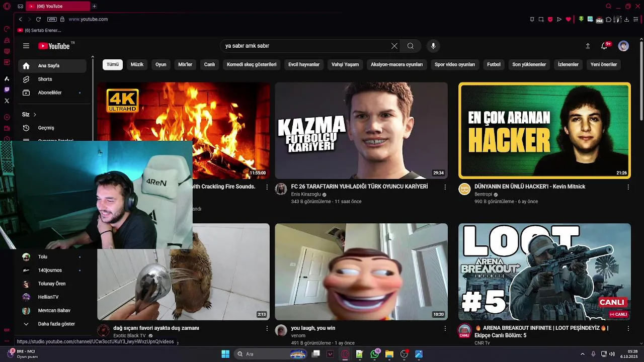Open the Exotic Black TV channel link
644x362 pixels.
click(x=129, y=335)
